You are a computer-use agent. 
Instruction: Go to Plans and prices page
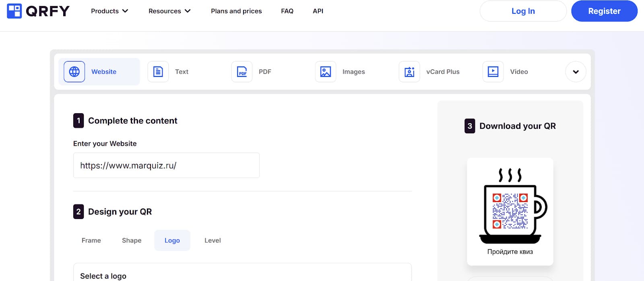click(236, 11)
